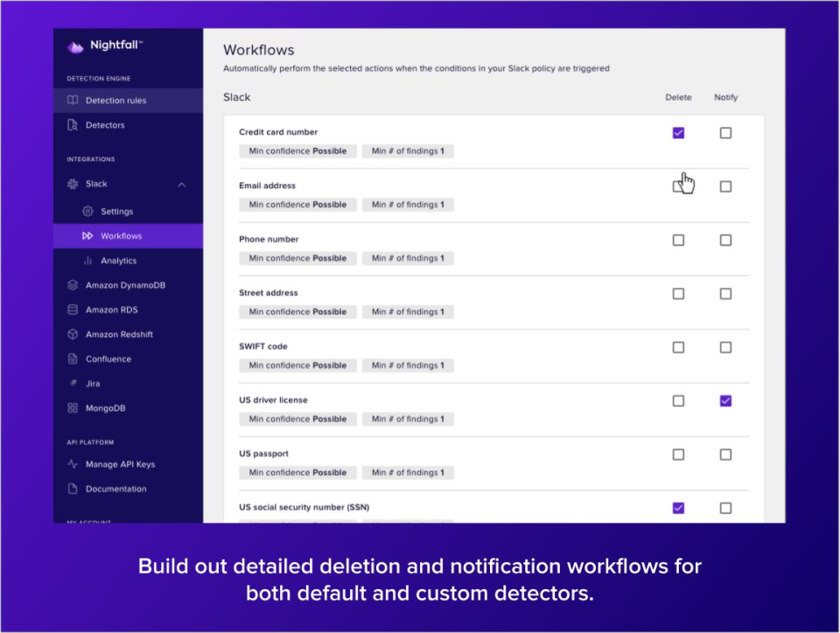Open Detection rules via its book icon
The image size is (840, 633).
tap(73, 101)
